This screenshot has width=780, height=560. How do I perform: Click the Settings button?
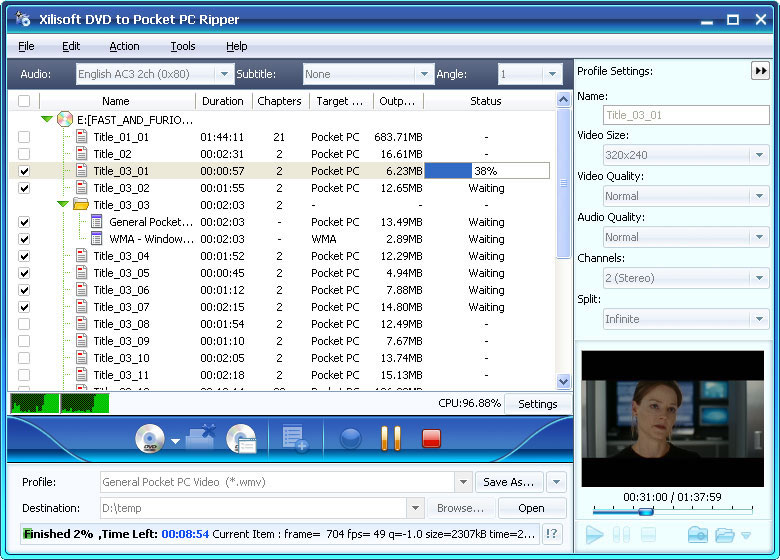(538, 404)
